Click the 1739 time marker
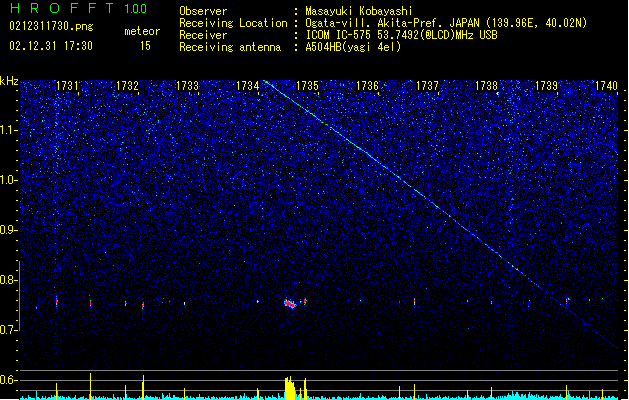Image resolution: width=629 pixels, height=400 pixels. point(546,86)
